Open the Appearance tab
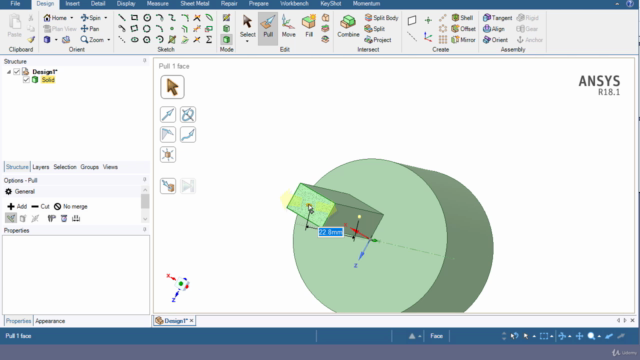Viewport: 640px width, 360px height. pos(50,321)
